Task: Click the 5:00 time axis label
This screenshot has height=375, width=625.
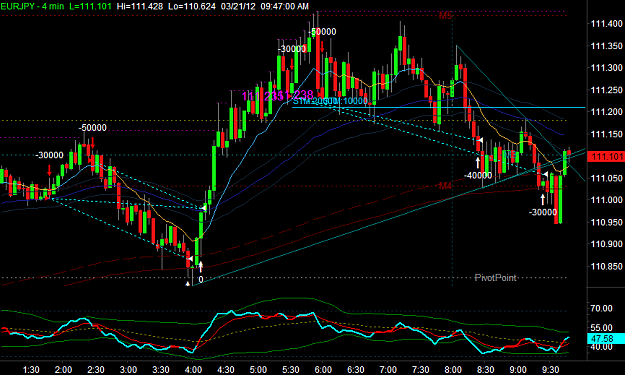Action: 258,369
